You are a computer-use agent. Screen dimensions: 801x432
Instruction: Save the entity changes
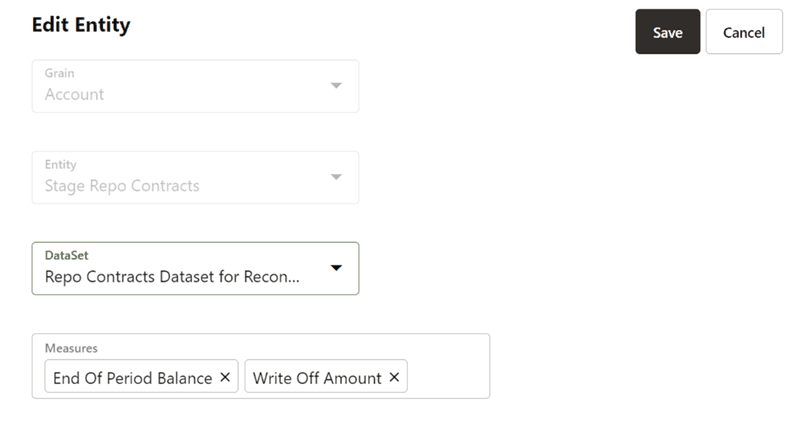[x=667, y=32]
